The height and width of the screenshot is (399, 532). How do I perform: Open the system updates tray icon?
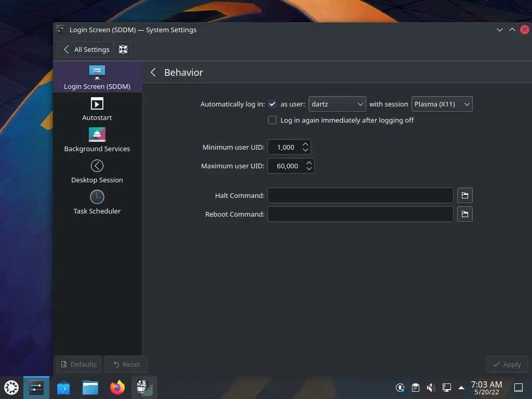tap(400, 388)
